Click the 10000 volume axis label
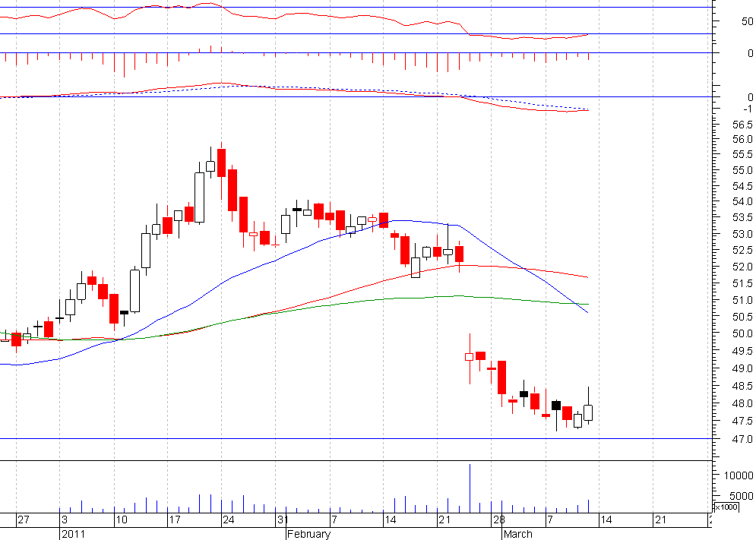The image size is (756, 540). 739,475
